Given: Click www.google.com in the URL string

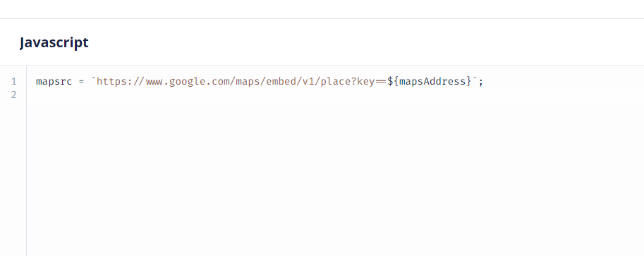Looking at the screenshot, I should pyautogui.click(x=188, y=81).
